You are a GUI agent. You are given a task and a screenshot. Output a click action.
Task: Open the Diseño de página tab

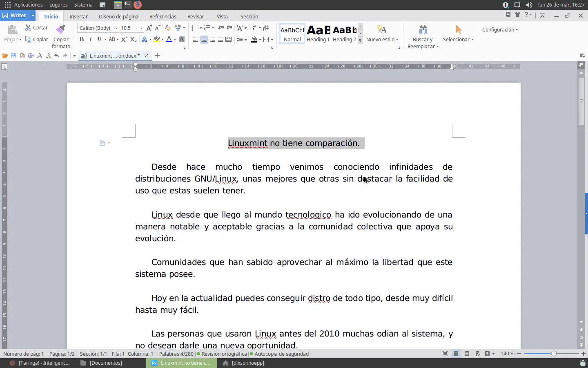tap(118, 16)
